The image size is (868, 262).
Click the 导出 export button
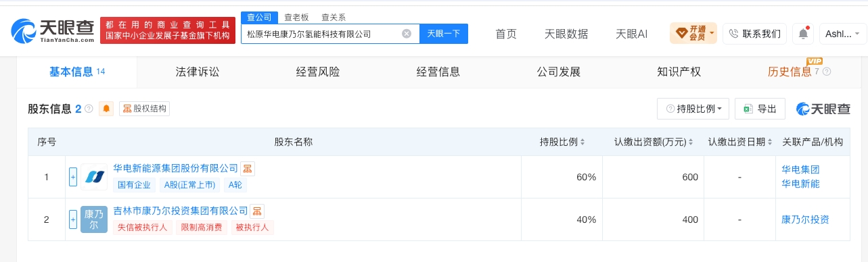(760, 109)
